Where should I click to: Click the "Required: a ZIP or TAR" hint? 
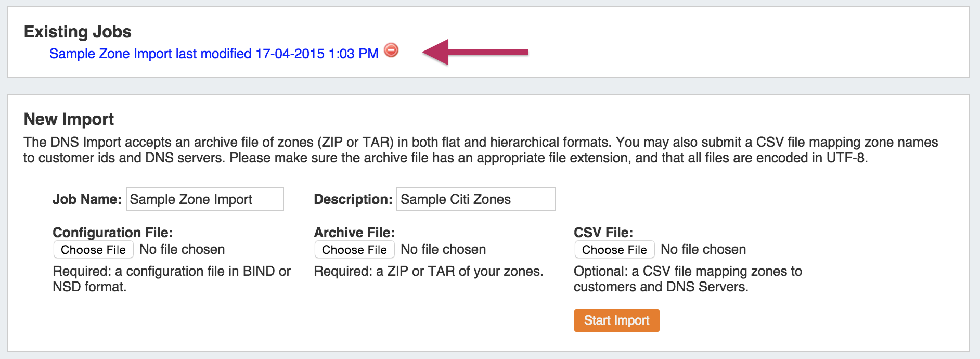coord(428,271)
